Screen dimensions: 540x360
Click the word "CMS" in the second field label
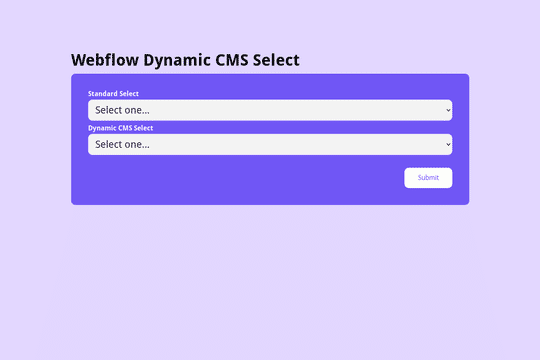pos(125,128)
